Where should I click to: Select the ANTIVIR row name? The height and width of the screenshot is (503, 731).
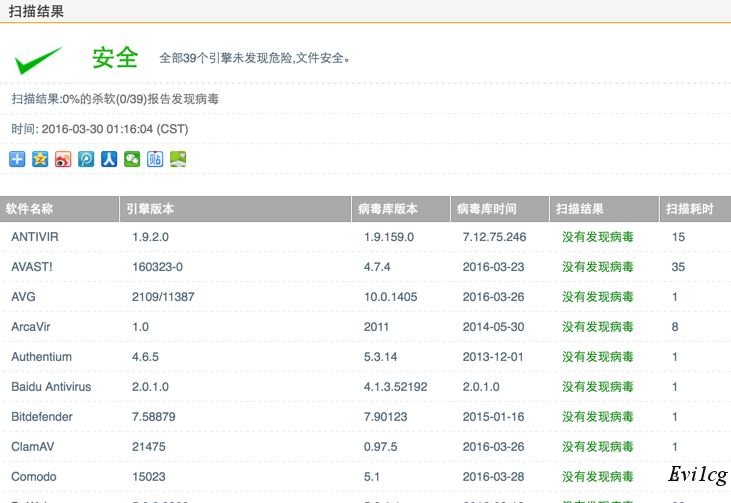pyautogui.click(x=35, y=237)
